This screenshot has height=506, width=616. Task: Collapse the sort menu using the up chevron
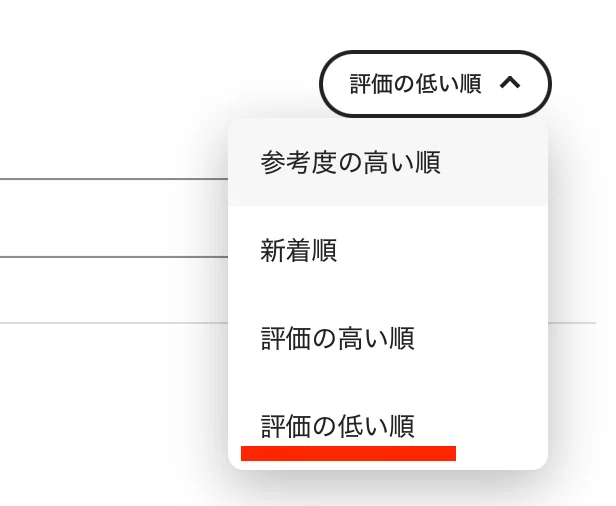[x=510, y=83]
